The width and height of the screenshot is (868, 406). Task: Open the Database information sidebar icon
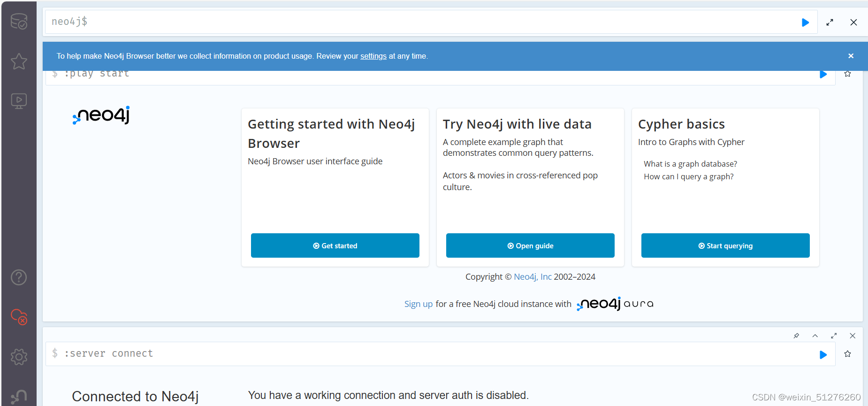pyautogui.click(x=19, y=21)
